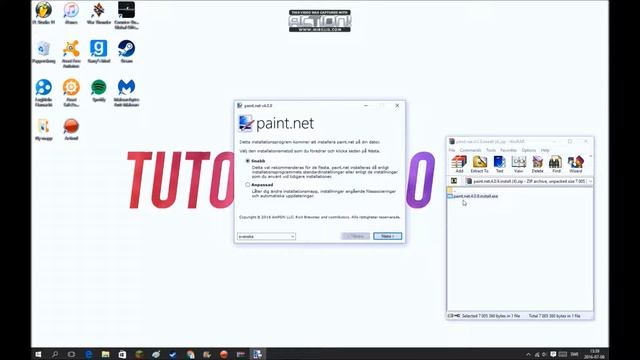
Task: Click the View icon in WinRAR toolbar
Action: pyautogui.click(x=518, y=164)
